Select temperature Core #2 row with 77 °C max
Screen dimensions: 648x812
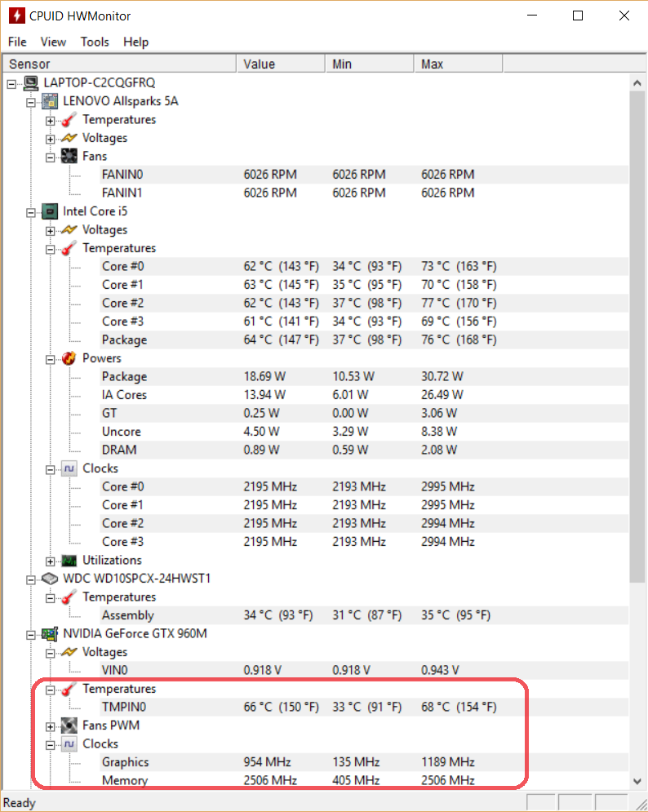click(364, 303)
